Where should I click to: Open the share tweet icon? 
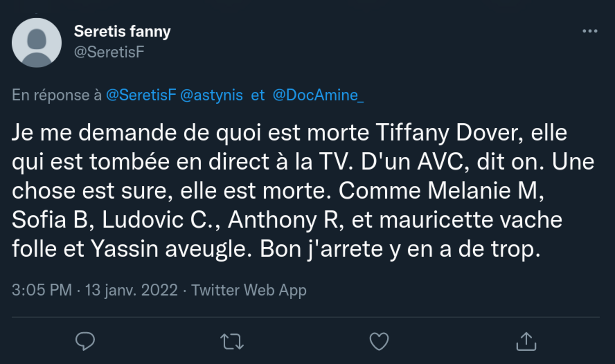coord(526,341)
